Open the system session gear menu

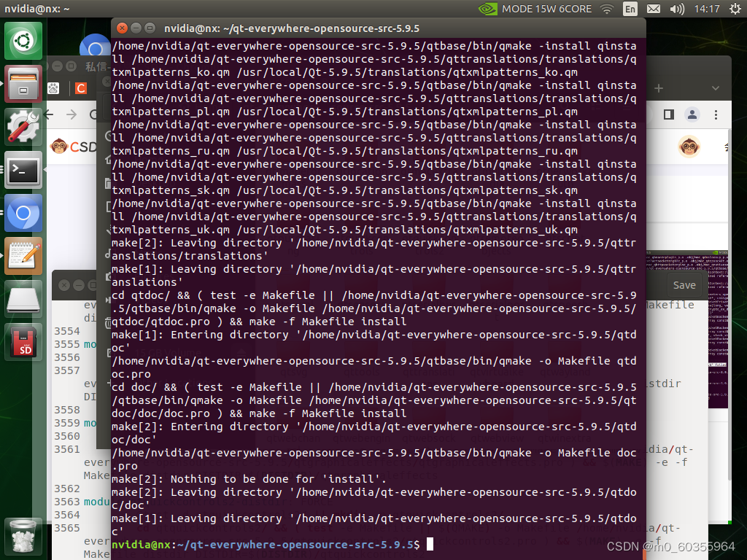pos(735,9)
